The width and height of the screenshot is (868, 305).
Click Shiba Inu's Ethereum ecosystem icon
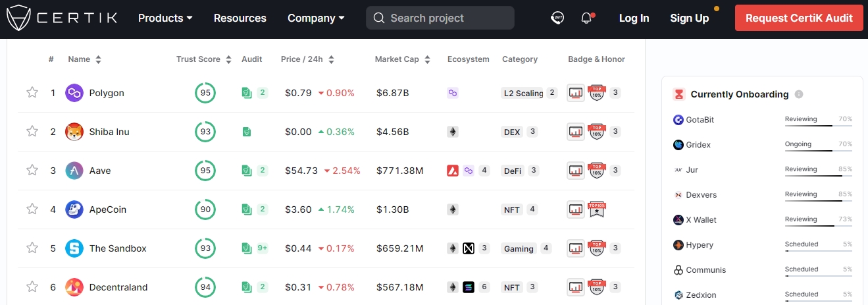pyautogui.click(x=453, y=132)
